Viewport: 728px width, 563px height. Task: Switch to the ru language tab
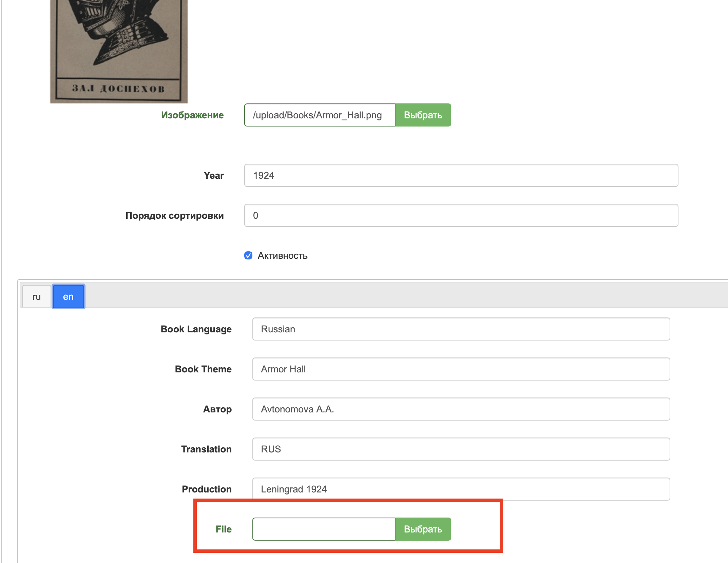[37, 297]
